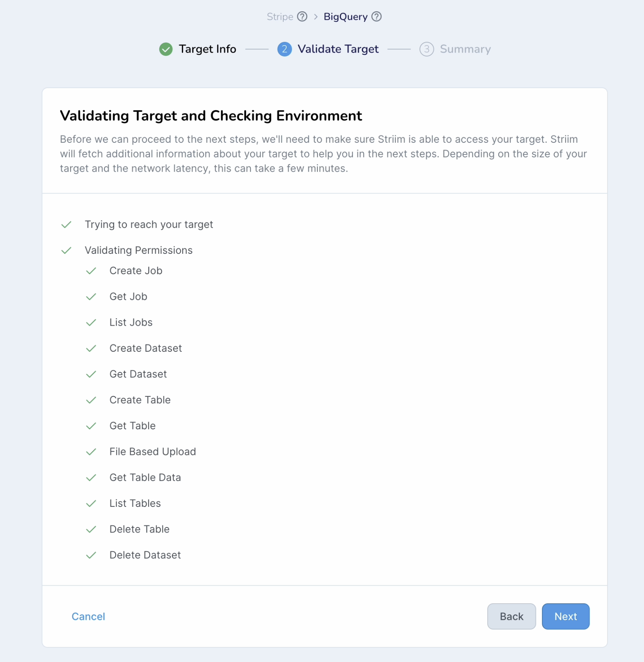Screen dimensions: 644x662
Task: Select the Create Job verification checkmark
Action: [91, 271]
